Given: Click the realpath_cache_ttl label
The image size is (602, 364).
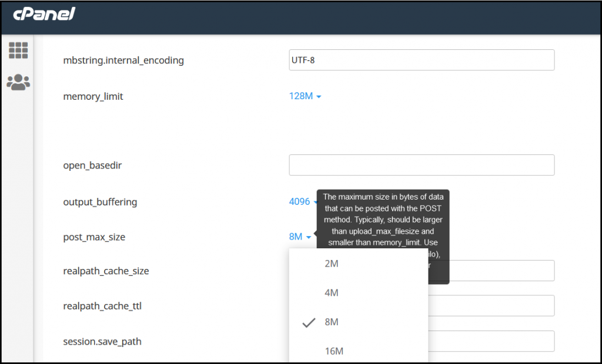Looking at the screenshot, I should (x=102, y=306).
